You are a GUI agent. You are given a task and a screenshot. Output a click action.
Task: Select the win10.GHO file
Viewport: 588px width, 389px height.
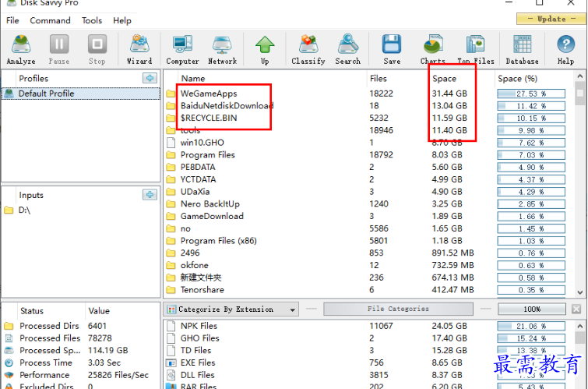point(368,143)
